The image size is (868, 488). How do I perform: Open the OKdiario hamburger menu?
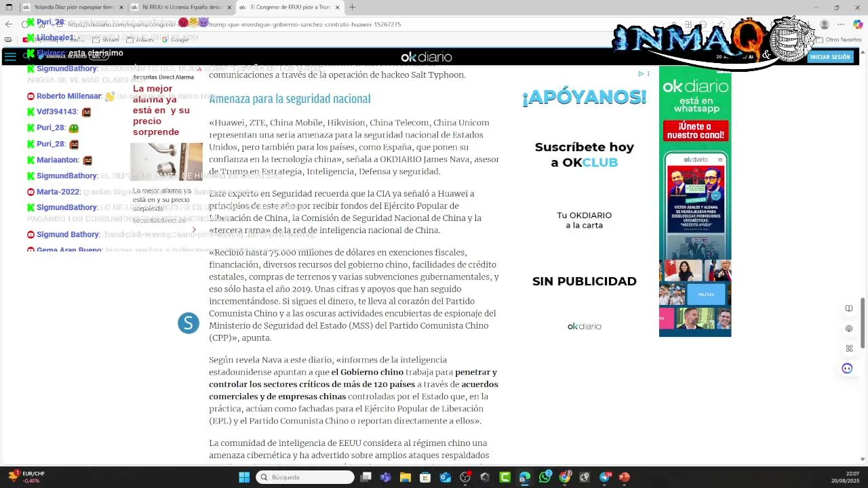pyautogui.click(x=10, y=57)
